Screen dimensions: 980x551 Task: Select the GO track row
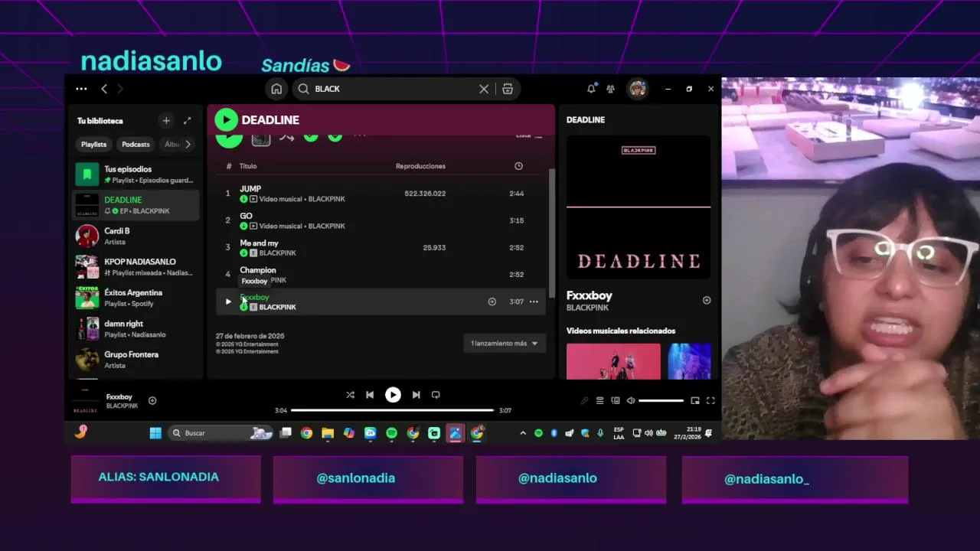(x=381, y=220)
